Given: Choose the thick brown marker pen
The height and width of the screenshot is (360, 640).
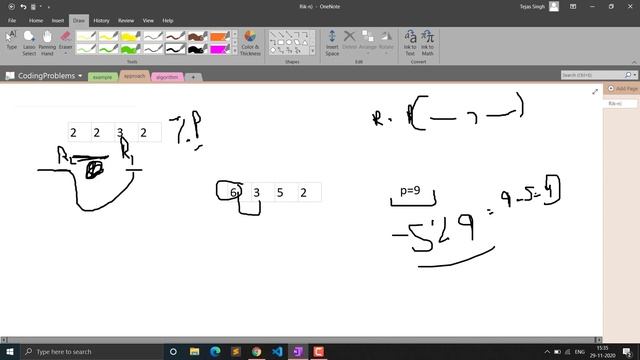Looking at the screenshot, I should (x=198, y=37).
